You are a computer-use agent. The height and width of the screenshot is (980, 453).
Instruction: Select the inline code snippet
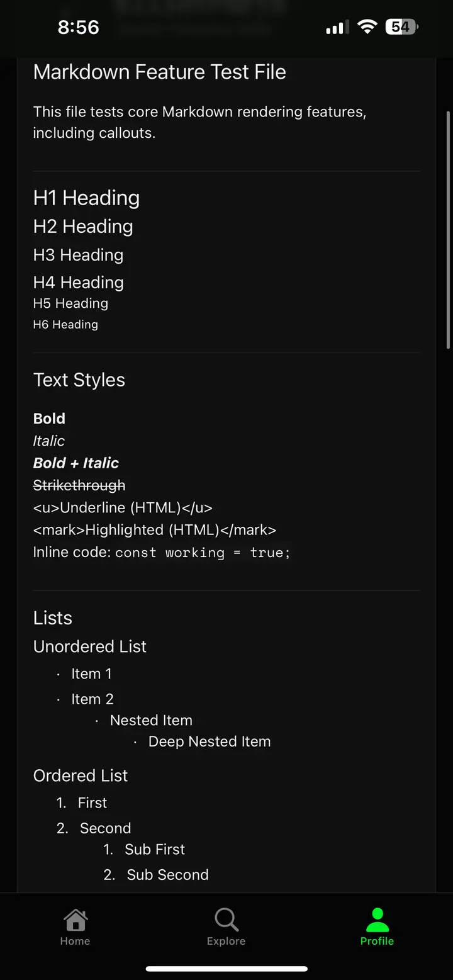coord(203,552)
